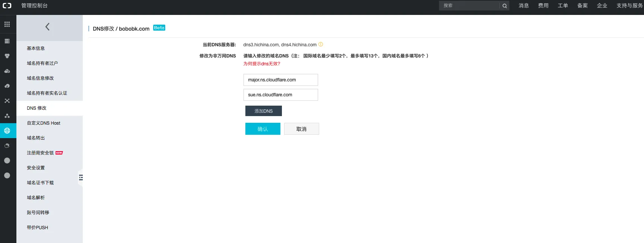Click the cross network icon in sidebar
Image resolution: width=644 pixels, height=243 pixels.
coord(7,101)
